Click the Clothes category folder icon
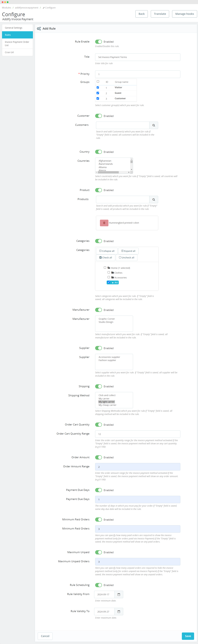Screen dimensions: 198x644 (113, 273)
